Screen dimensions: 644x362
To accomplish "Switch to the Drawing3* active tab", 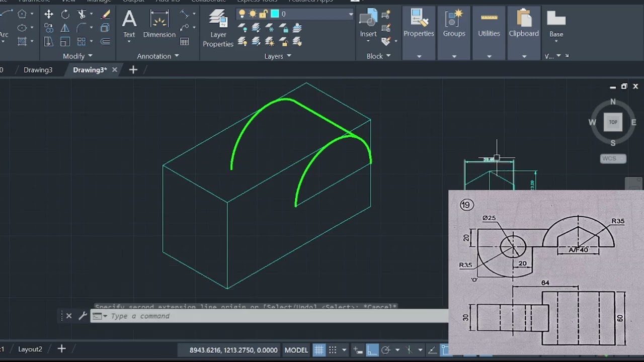I will click(x=90, y=70).
